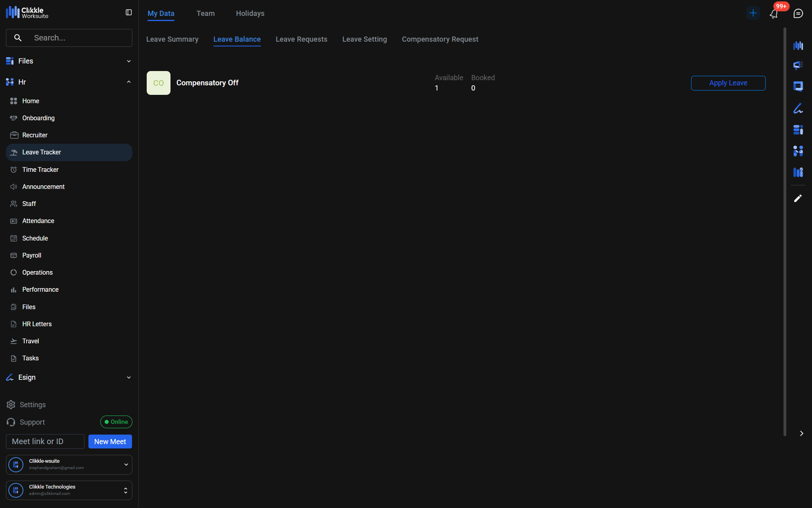Viewport: 812px width, 508px height.
Task: Click Apply Leave button
Action: pyautogui.click(x=728, y=83)
